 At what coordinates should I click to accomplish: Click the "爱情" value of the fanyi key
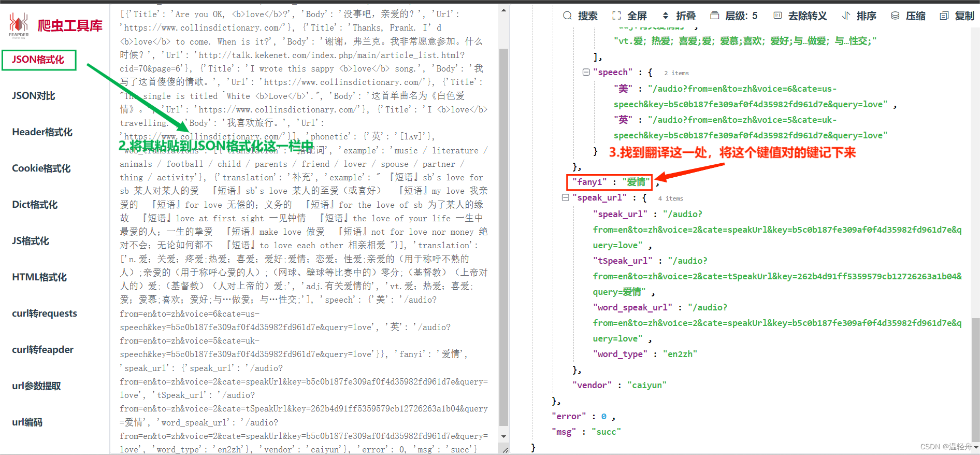(636, 182)
